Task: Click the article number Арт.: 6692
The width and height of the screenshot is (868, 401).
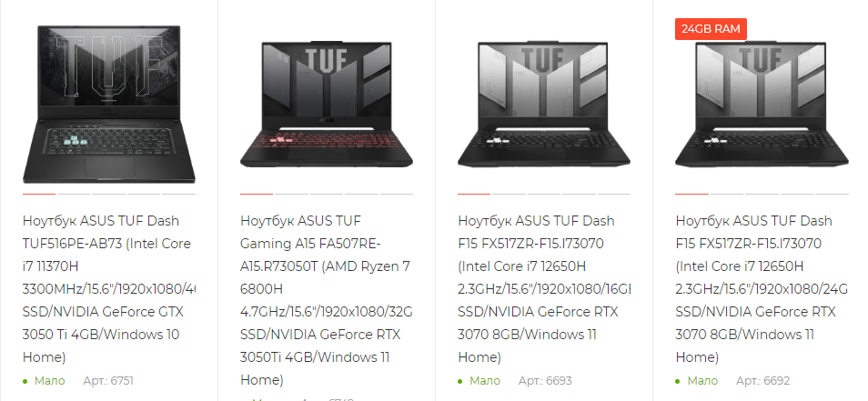Action: pos(762,380)
